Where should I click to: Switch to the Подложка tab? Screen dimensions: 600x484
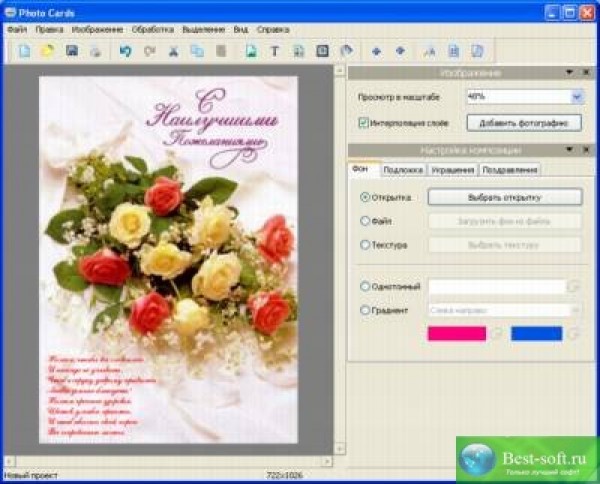[403, 170]
